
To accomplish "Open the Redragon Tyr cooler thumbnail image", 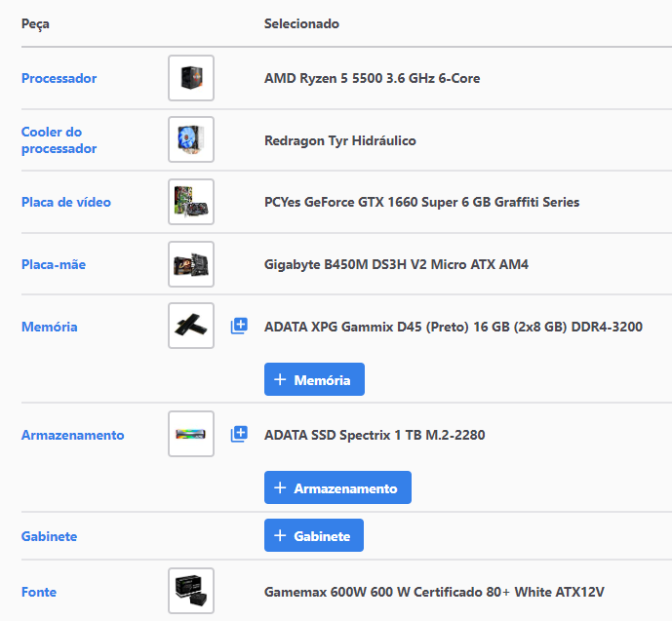I will point(191,139).
